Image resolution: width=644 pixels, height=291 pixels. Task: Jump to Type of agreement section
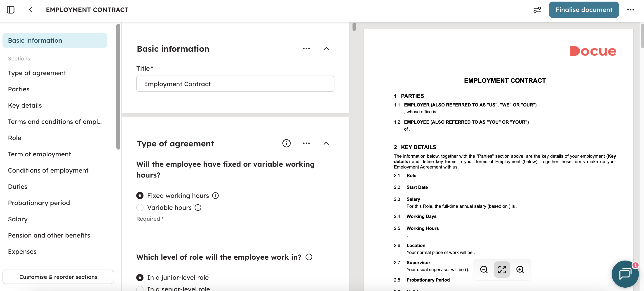37,73
